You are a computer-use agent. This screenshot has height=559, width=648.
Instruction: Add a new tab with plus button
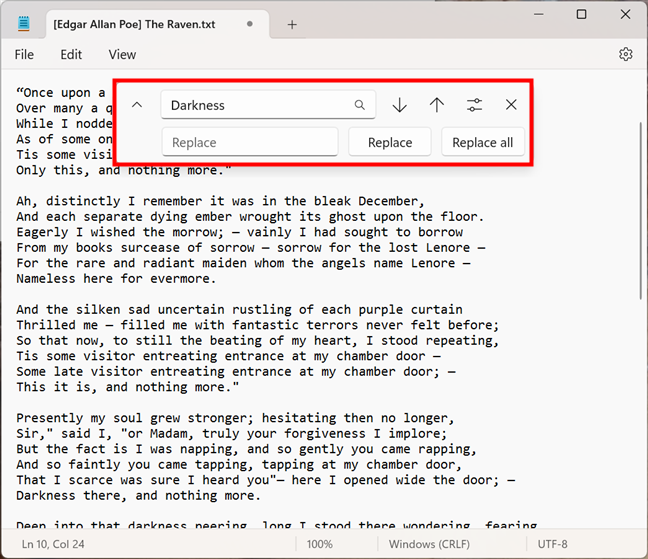point(292,24)
